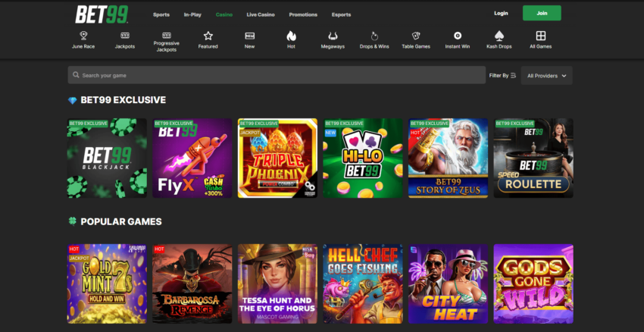Go to the Esports tab
Screen dimensions: 644x332
(x=341, y=15)
